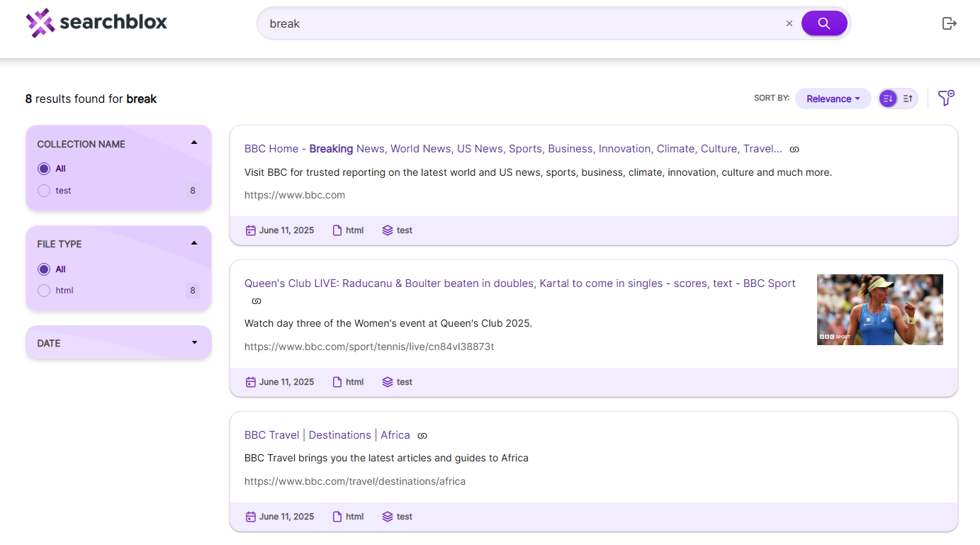This screenshot has width=980, height=545.
Task: Select All under File Type
Action: 44,269
